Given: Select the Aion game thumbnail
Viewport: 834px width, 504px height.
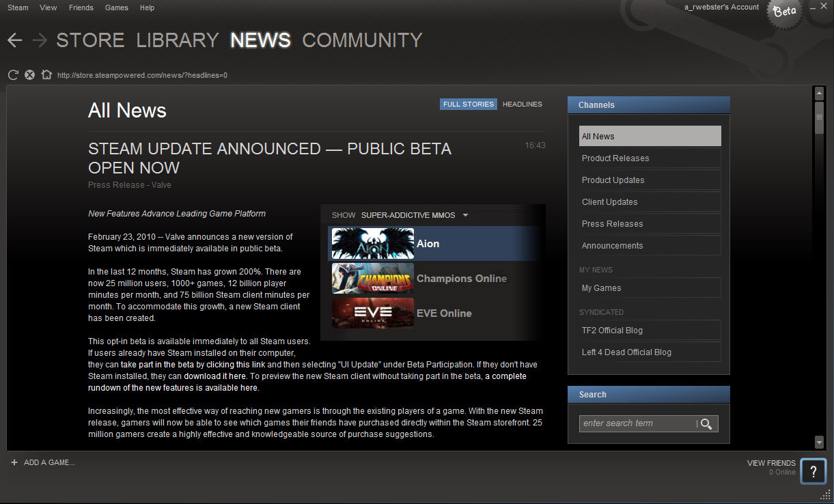Looking at the screenshot, I should pos(372,244).
